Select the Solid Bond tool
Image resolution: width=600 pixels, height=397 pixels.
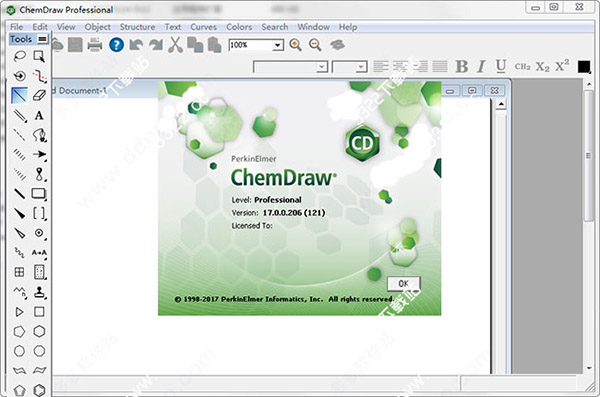click(19, 95)
